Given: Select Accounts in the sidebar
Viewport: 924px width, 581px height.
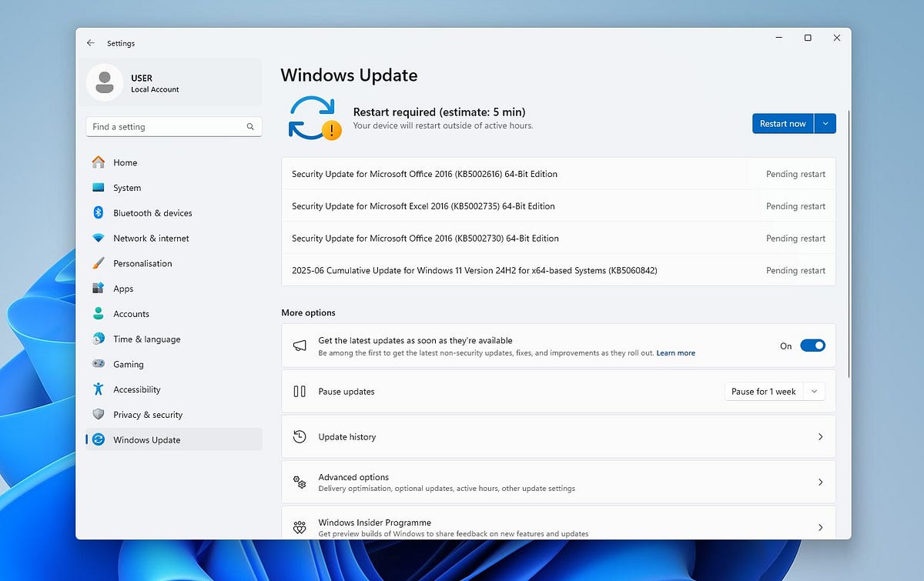Looking at the screenshot, I should point(131,314).
